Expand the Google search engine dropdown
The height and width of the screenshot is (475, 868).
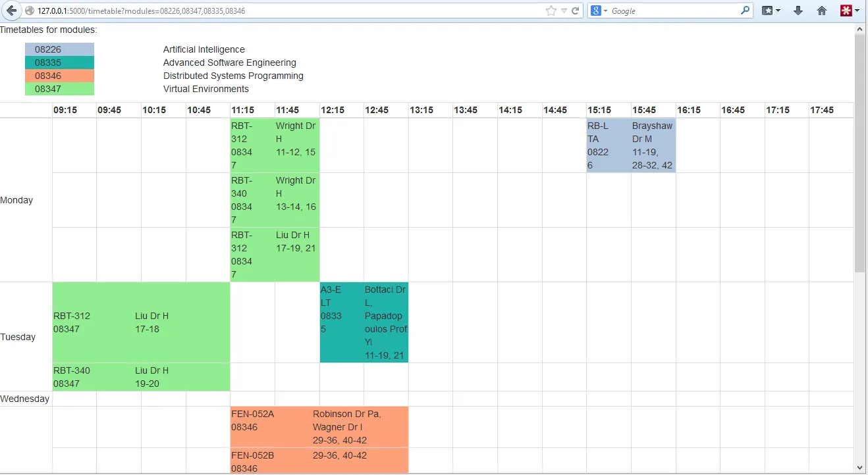598,11
